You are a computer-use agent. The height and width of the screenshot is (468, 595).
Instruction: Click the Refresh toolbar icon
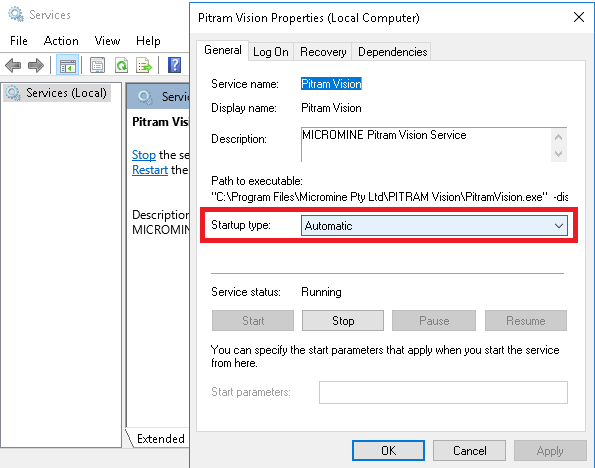[121, 65]
